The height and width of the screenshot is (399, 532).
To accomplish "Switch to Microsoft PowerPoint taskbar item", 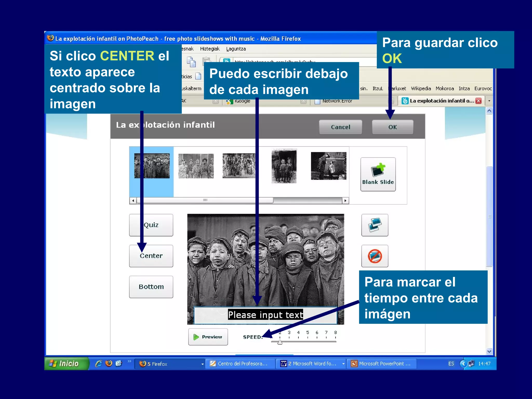I will click(x=381, y=364).
